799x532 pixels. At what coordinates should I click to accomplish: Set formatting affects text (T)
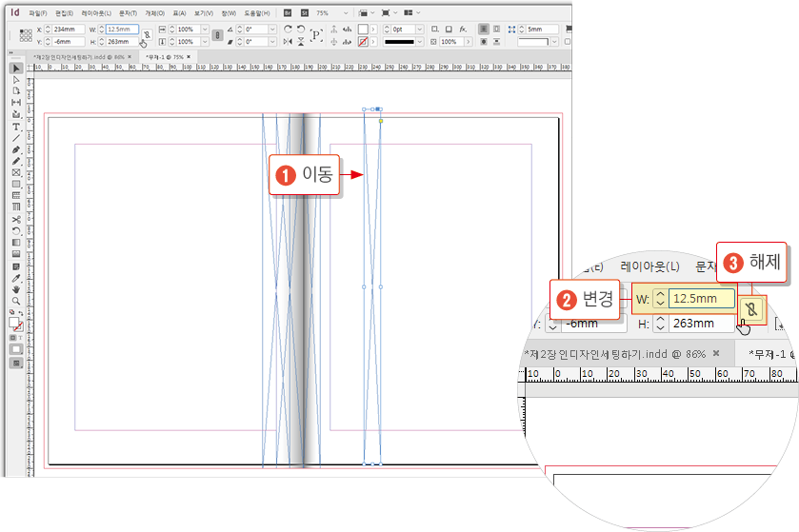point(20,338)
